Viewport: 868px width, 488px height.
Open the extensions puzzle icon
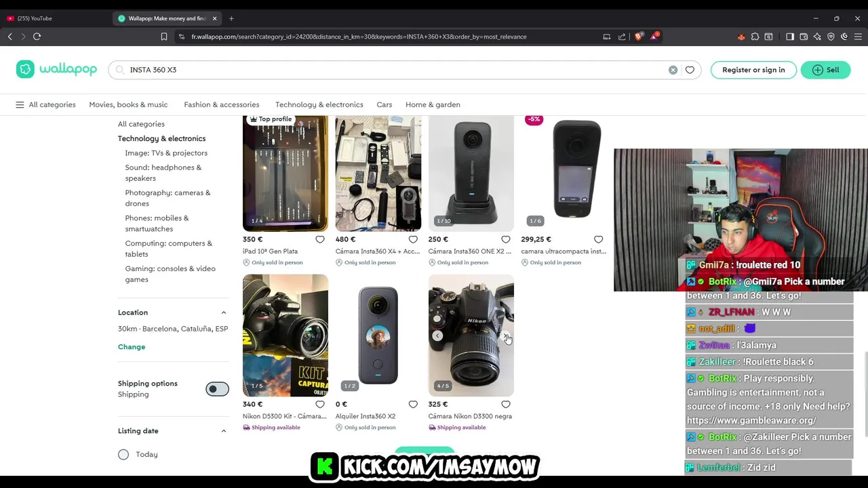pos(755,37)
